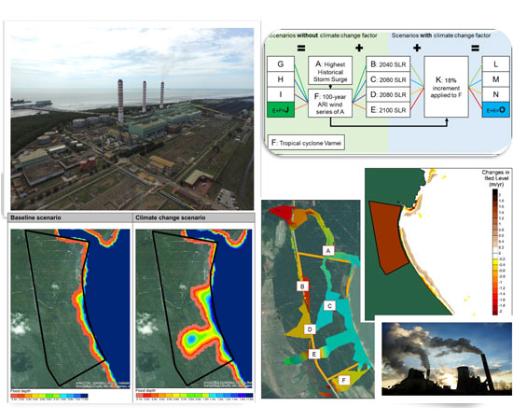Click the 'Changes in Bed Level' color scale
This screenshot has height=420, width=513.
[x=495, y=252]
